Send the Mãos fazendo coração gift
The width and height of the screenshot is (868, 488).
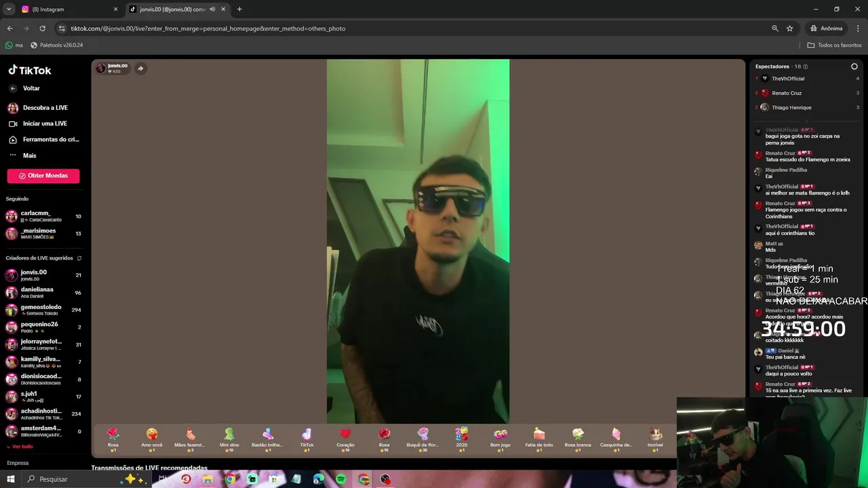[x=190, y=439]
